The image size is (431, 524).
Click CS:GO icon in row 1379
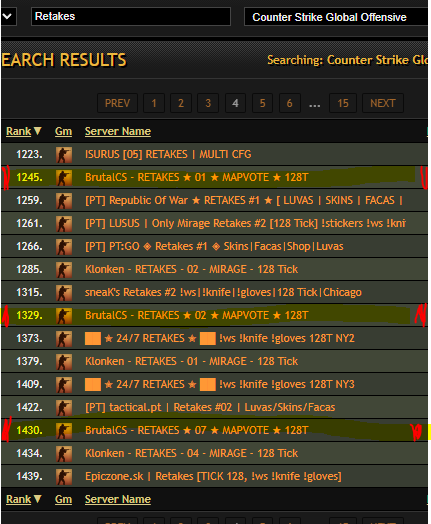[x=64, y=362]
